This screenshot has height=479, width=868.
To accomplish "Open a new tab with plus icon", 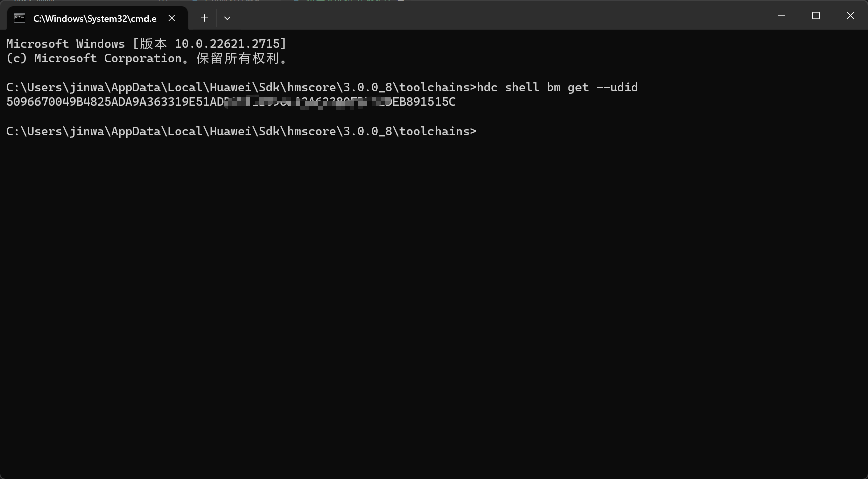I will 204,18.
